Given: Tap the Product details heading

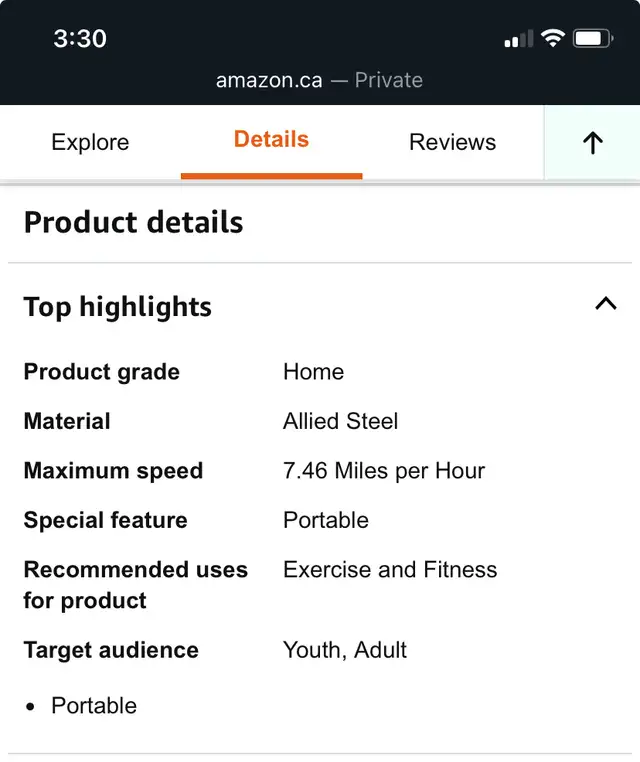Looking at the screenshot, I should (134, 222).
